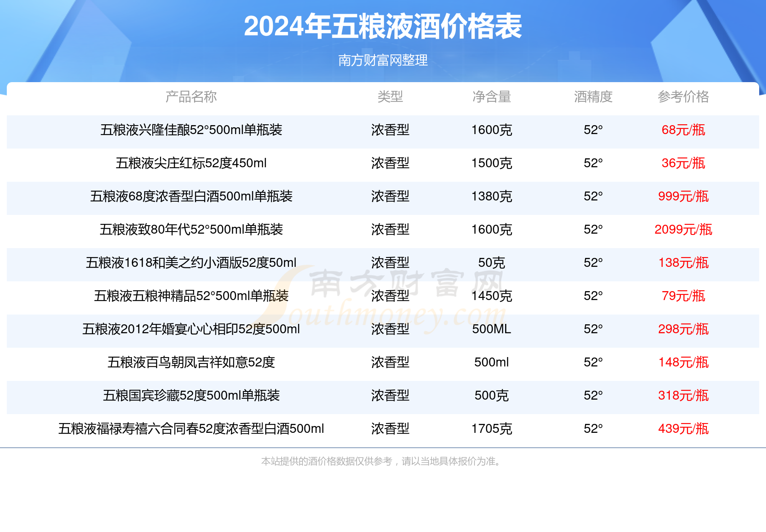Image resolution: width=766 pixels, height=532 pixels.
Task: Click 浓香型 in the 国宾珍藏 row
Action: [390, 395]
